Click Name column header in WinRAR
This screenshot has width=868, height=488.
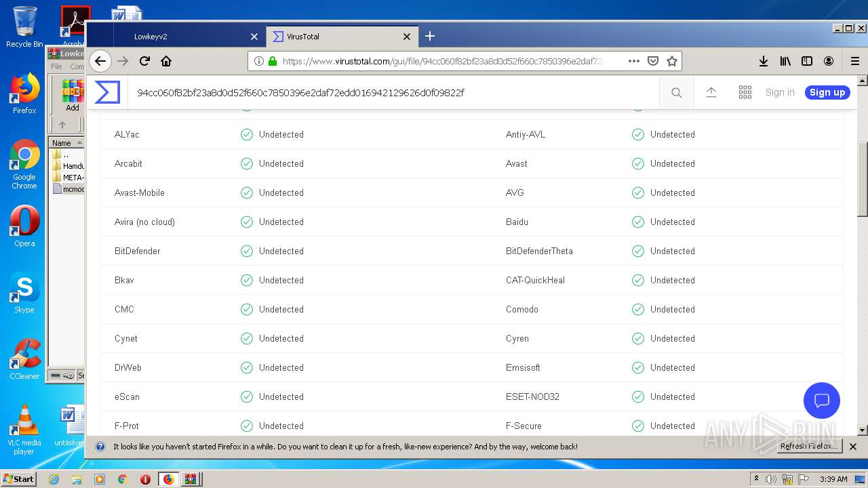coord(66,143)
